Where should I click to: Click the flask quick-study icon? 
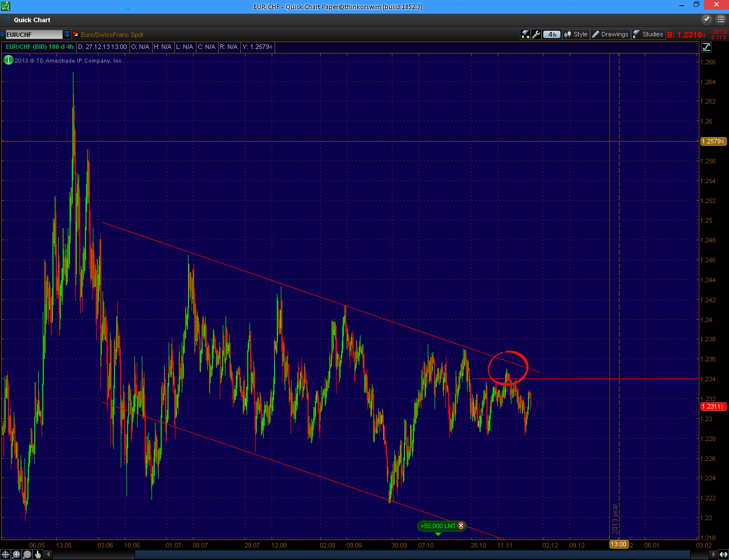526,34
